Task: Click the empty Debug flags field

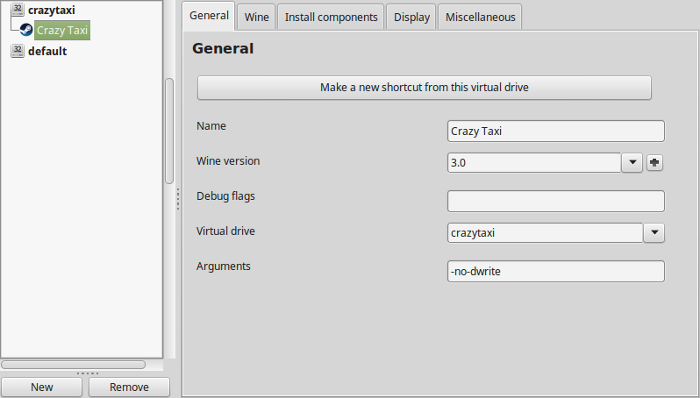Action: [556, 201]
